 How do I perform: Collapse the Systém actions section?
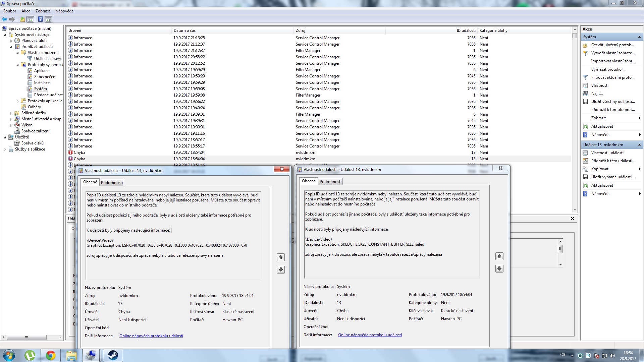[x=639, y=37]
